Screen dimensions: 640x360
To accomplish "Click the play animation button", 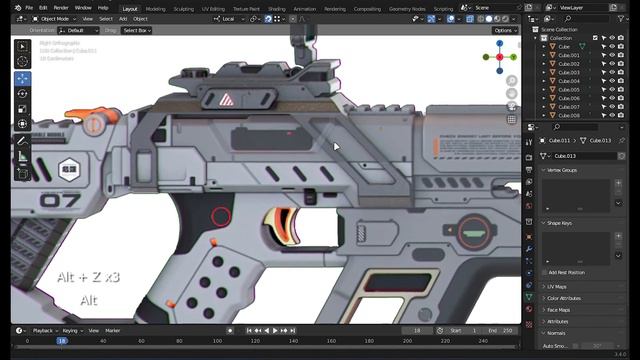I will [x=275, y=331].
